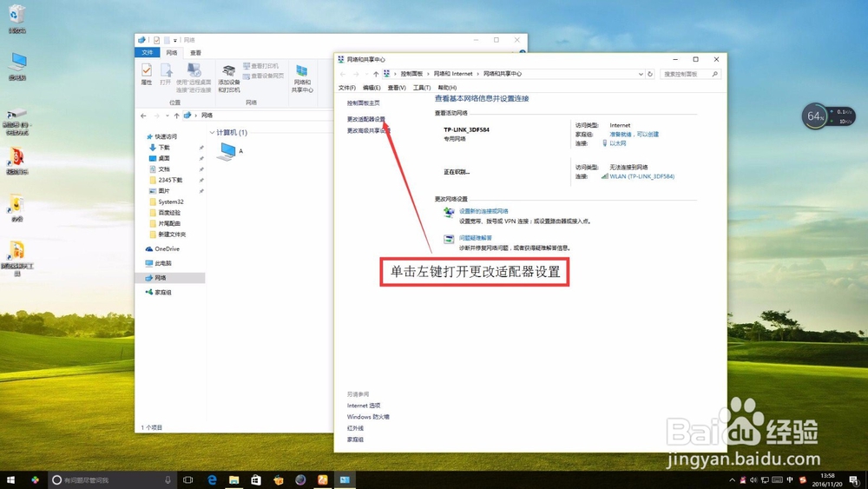Click colorful pinwheel icon beside Start
The height and width of the screenshot is (489, 868).
pos(35,479)
